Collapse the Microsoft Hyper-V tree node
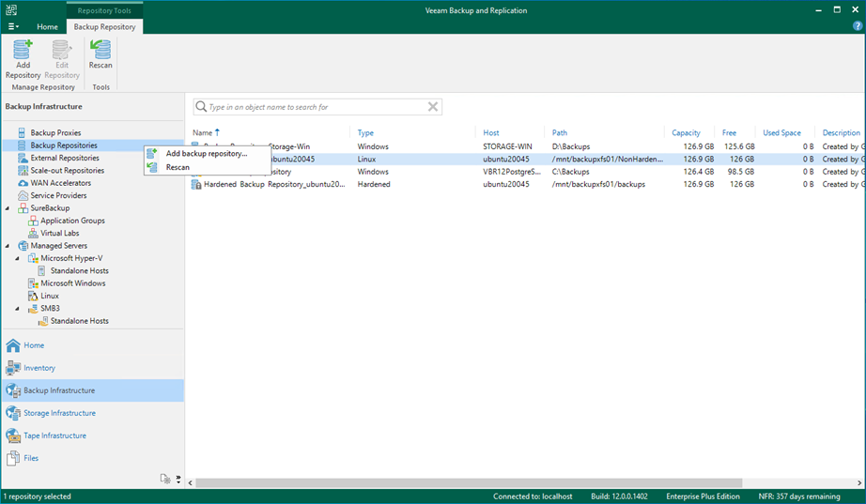The width and height of the screenshot is (866, 504). coord(17,258)
